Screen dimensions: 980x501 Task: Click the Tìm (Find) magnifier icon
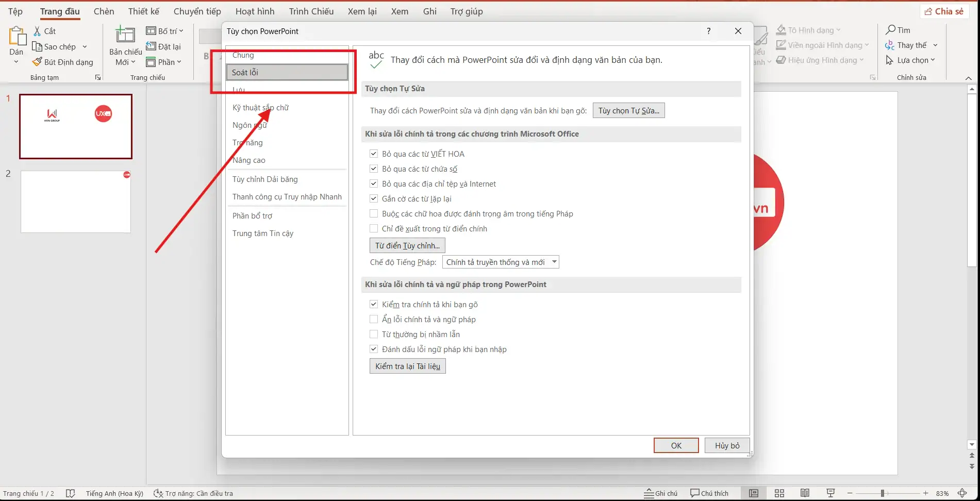[890, 30]
